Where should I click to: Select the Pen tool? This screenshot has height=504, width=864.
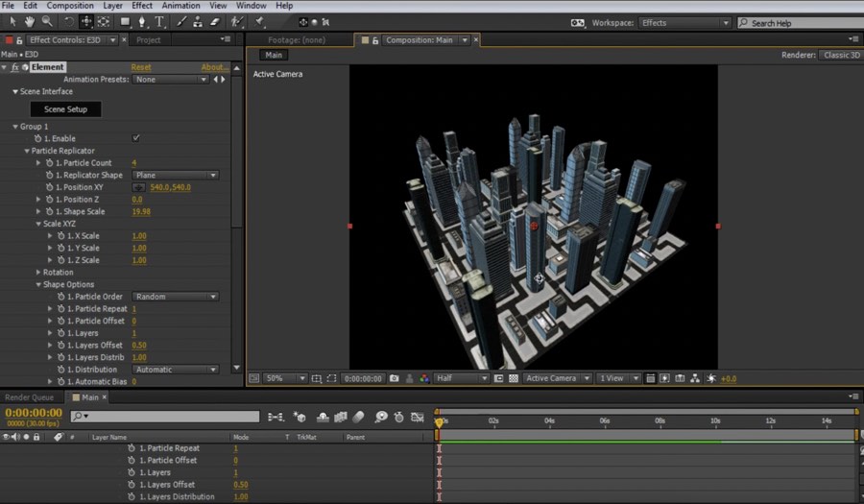[x=142, y=21]
